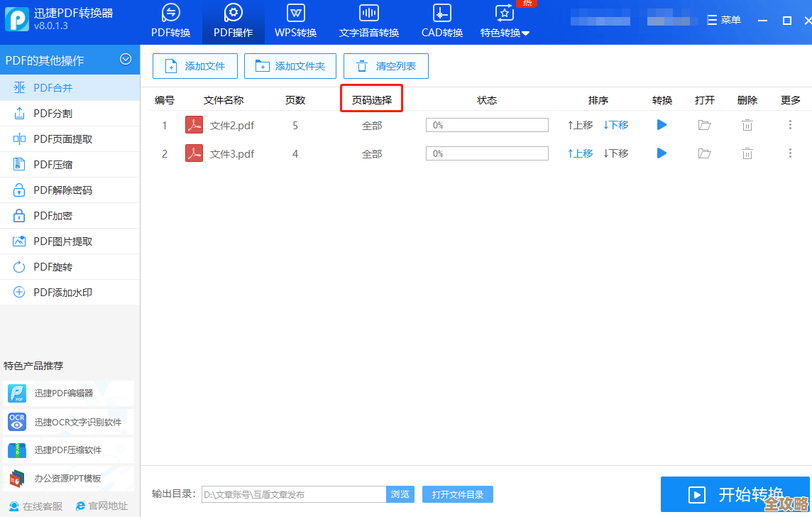Collapse the PDF的其他操作 panel
812x517 pixels.
(126, 60)
